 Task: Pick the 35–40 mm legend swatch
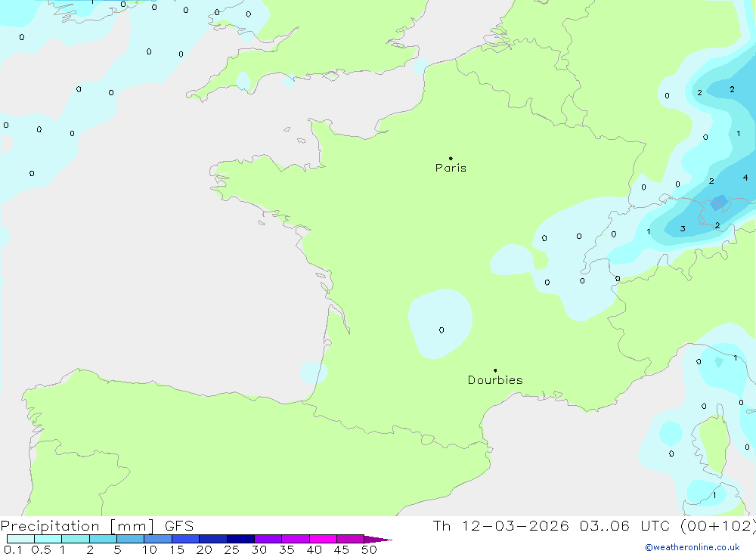click(296, 539)
